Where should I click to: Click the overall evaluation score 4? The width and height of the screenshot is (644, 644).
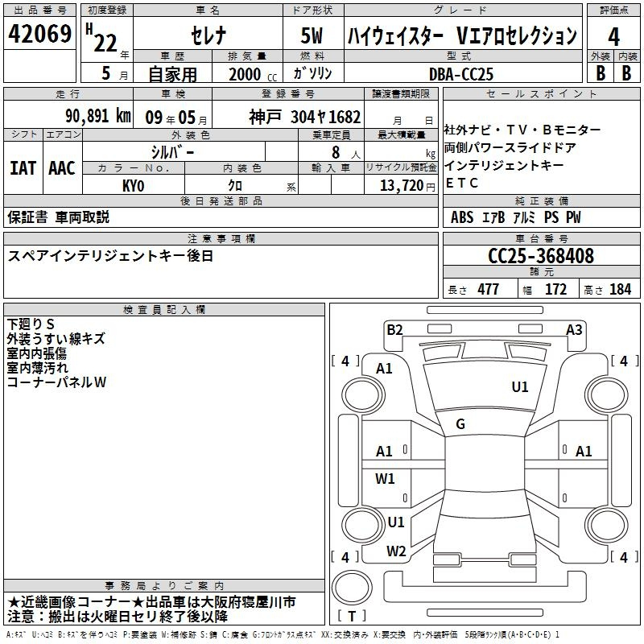(x=613, y=36)
